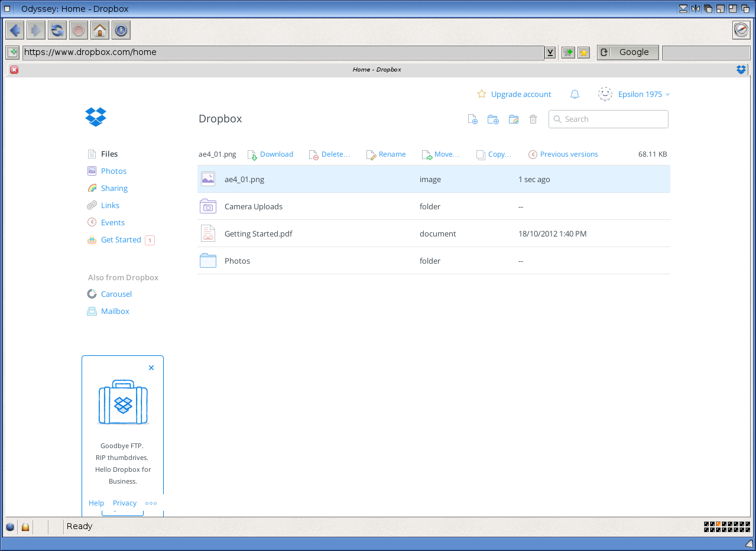
Task: Click the compass icon at toolbar right
Action: [x=741, y=30]
